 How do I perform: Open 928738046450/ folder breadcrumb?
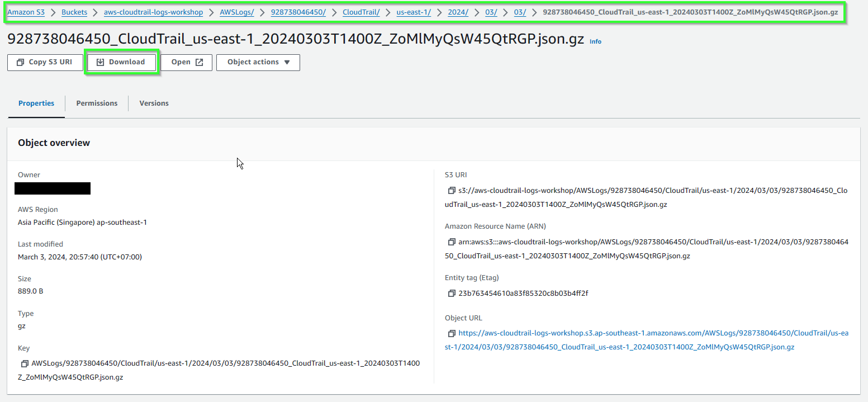coord(298,12)
